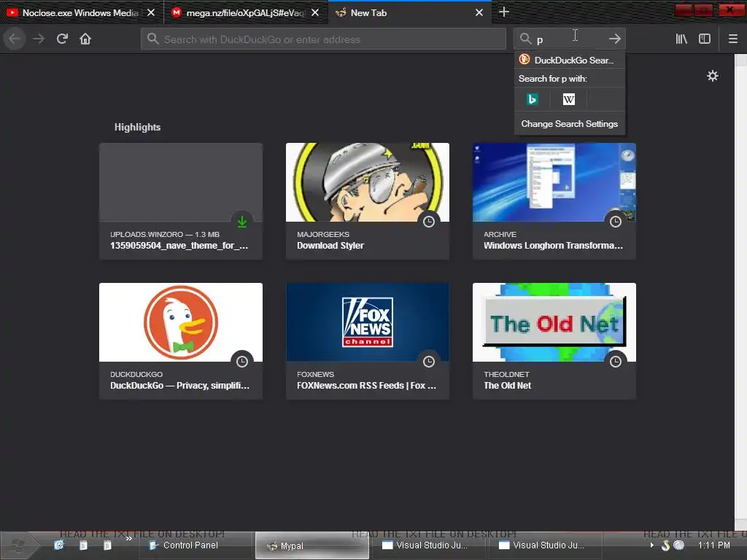Expand the quick launch overflow chevron
Viewport: 747px width, 560px height.
(x=128, y=539)
